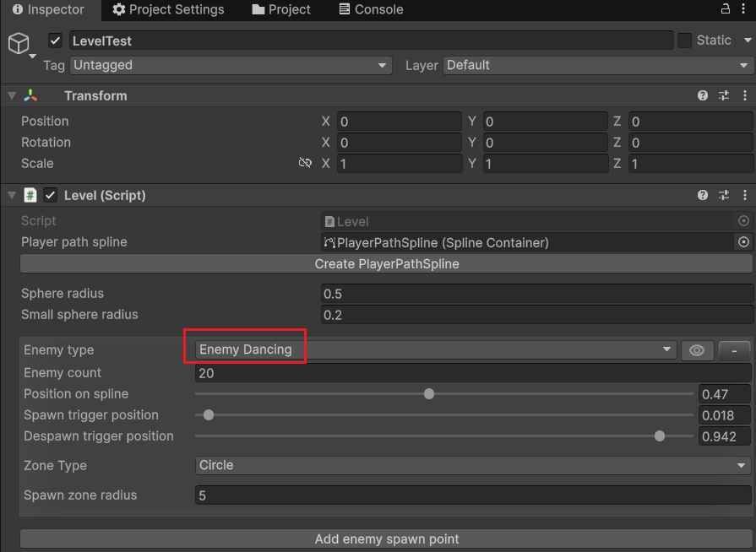This screenshot has height=552, width=756.
Task: Disable the Level script component checkbox
Action: [50, 195]
